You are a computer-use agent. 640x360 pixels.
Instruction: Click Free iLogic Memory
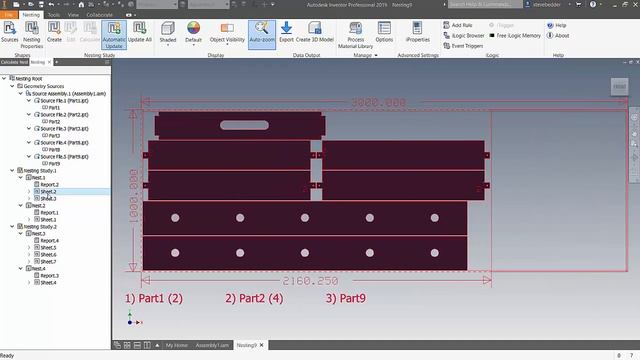point(515,36)
